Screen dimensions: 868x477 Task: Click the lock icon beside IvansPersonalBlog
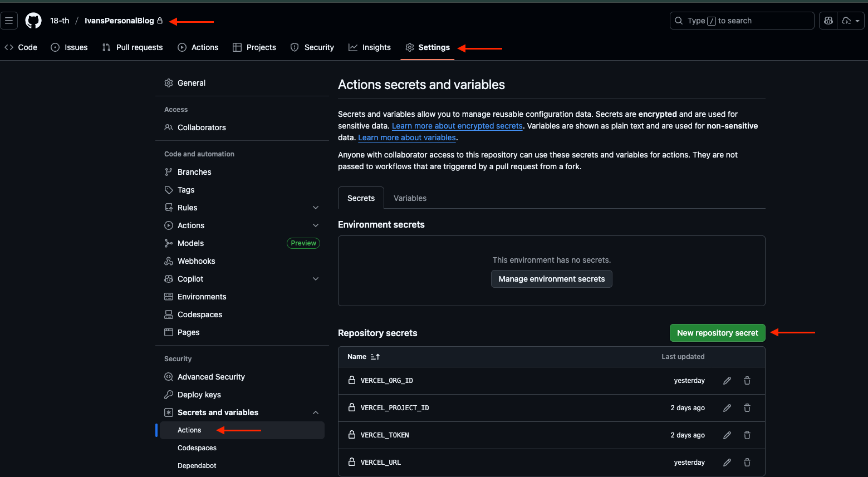(x=160, y=20)
